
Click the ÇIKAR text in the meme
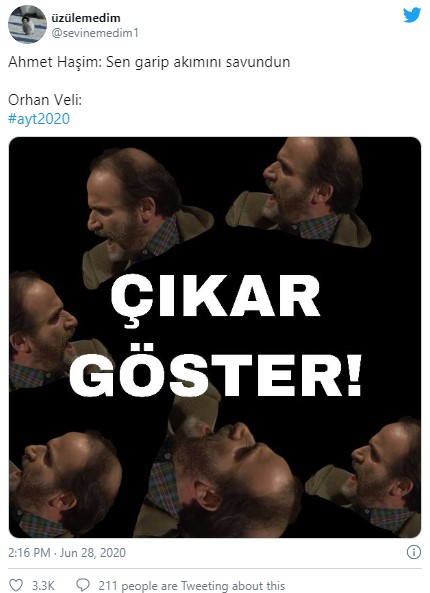pos(215,299)
